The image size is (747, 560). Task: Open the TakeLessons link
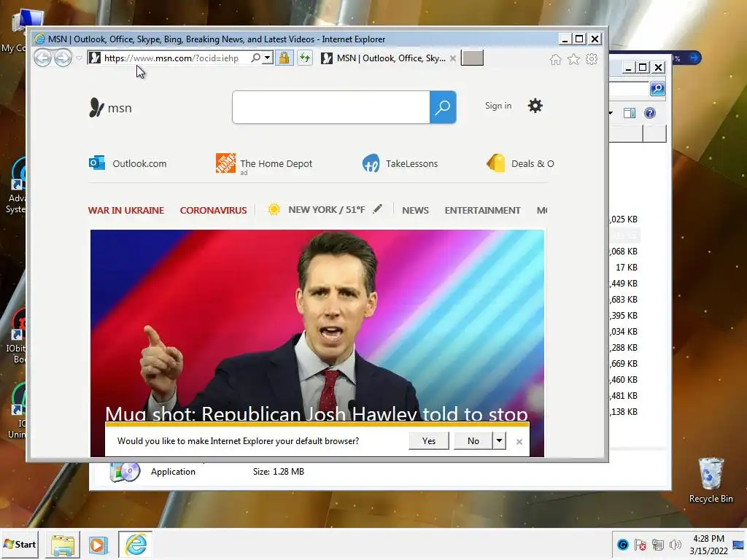(x=411, y=163)
